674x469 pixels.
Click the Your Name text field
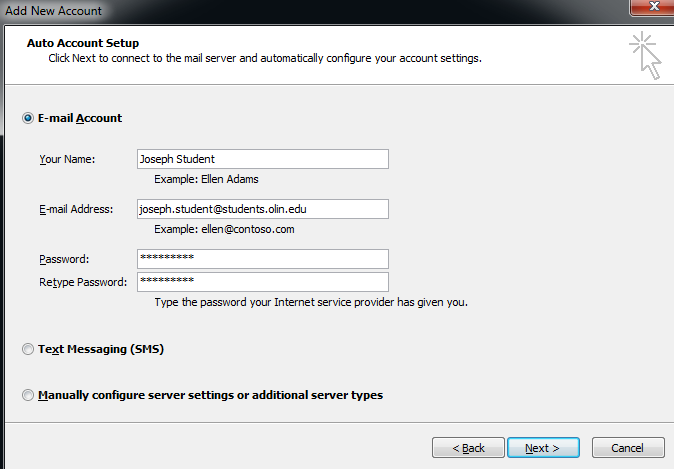(x=262, y=159)
